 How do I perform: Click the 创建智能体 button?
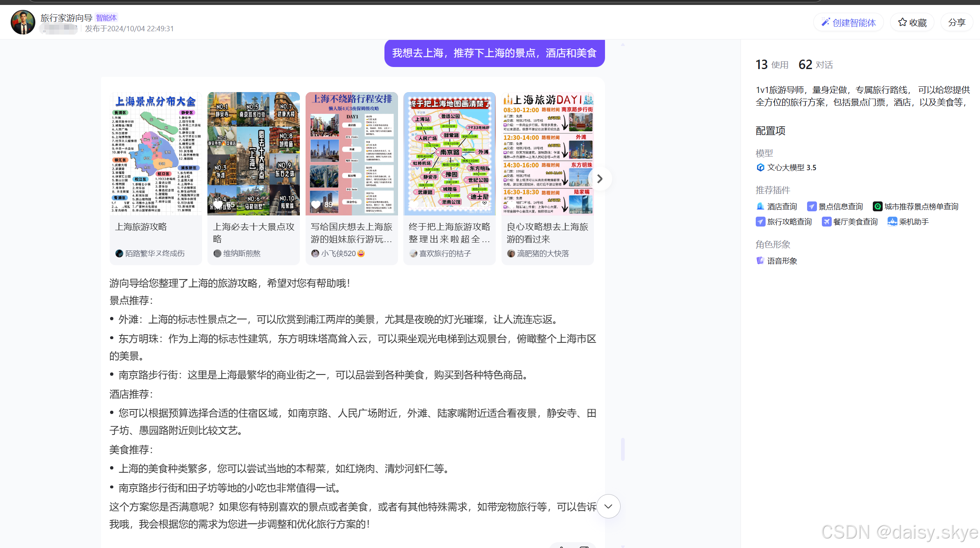[849, 23]
